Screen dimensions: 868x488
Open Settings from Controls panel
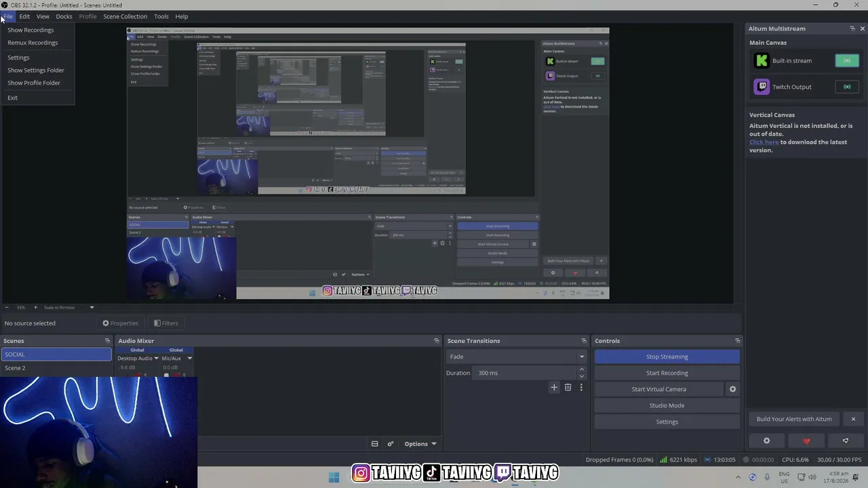point(667,422)
